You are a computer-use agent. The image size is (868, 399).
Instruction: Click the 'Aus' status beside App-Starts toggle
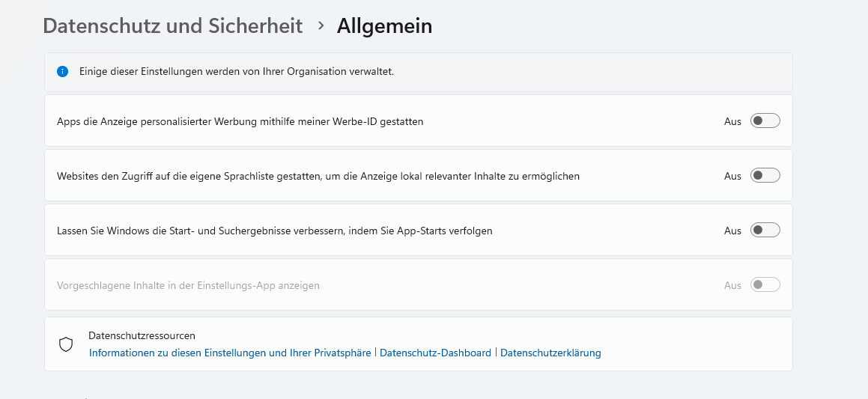[x=732, y=231]
